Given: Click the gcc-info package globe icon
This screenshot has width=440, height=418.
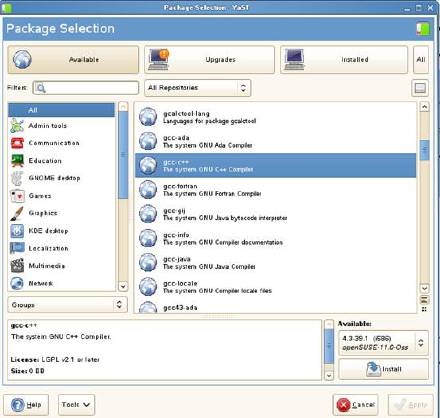Looking at the screenshot, I should 148,238.
